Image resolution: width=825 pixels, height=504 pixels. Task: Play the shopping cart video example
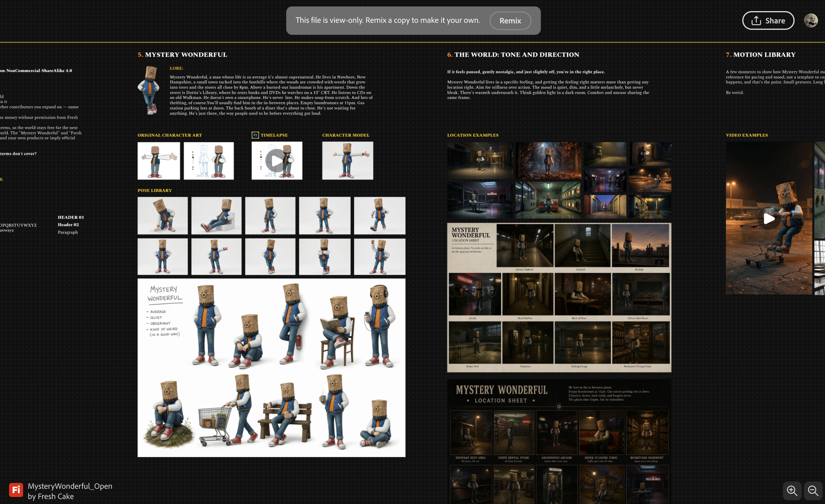769,218
